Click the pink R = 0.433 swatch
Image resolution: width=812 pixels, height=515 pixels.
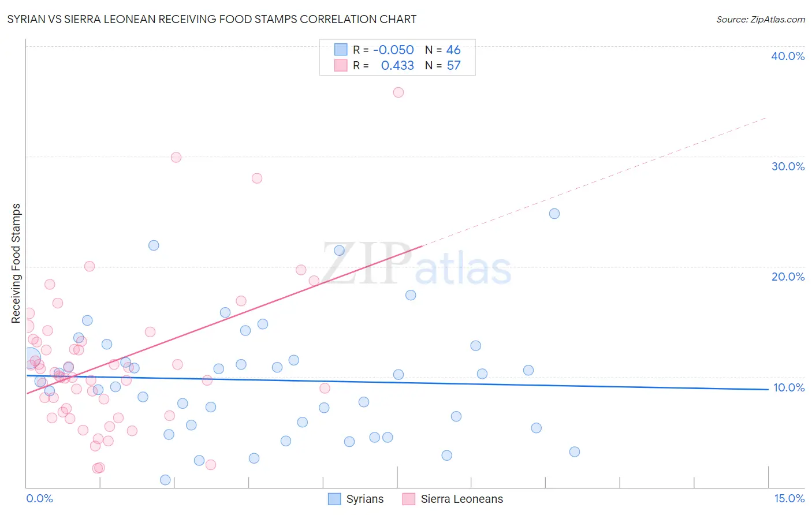[341, 65]
